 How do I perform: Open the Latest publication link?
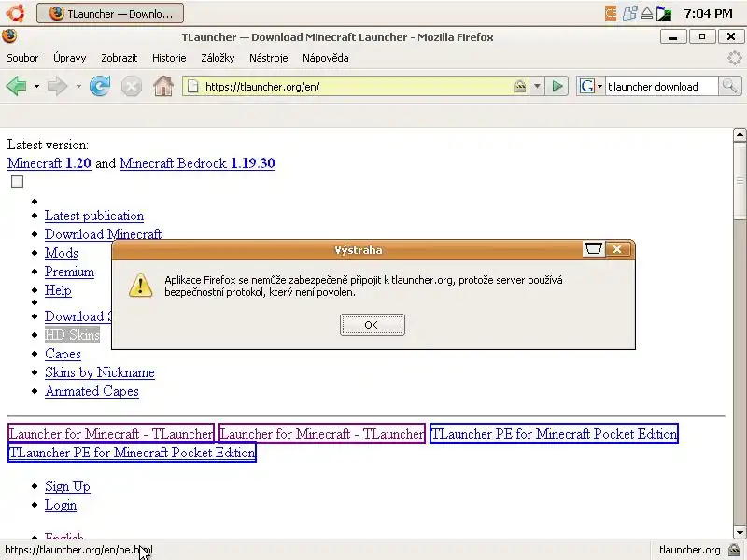click(94, 216)
